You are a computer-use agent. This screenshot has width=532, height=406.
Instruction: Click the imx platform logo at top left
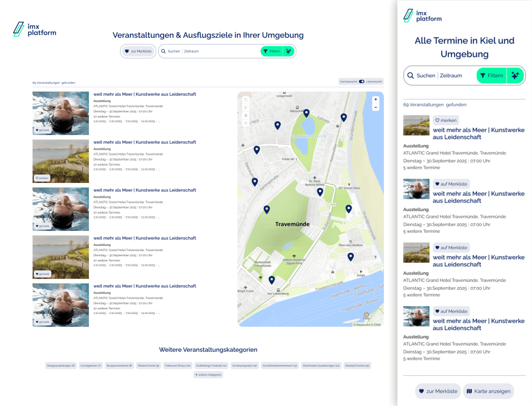(34, 29)
